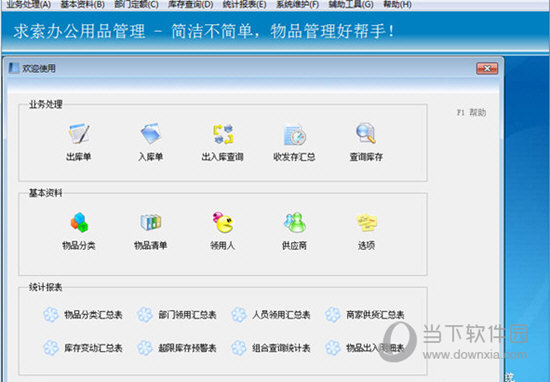Open the 帮助(H) menu
Image resolution: width=550 pixels, height=382 pixels.
[397, 5]
